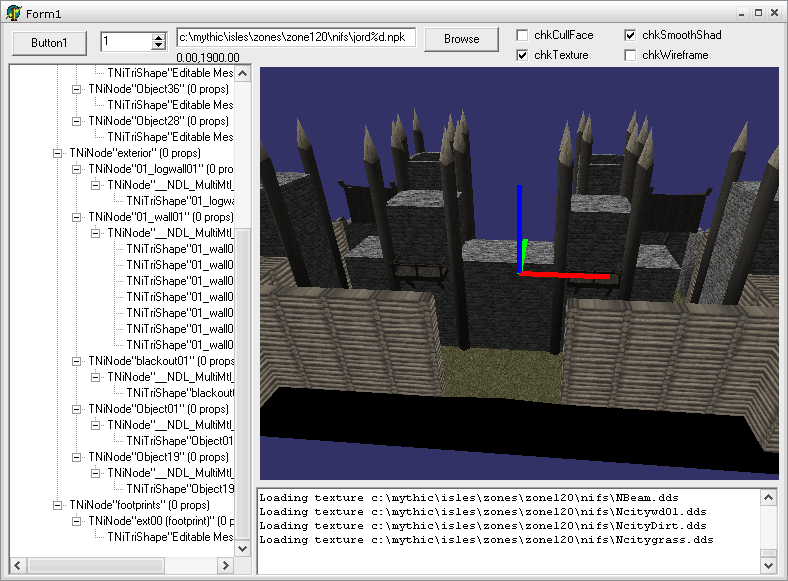Click the Browse button

click(461, 39)
